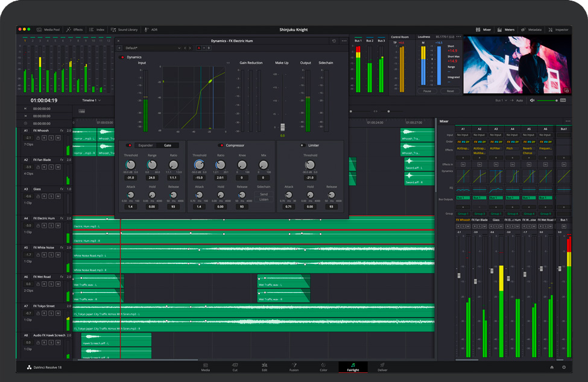Click the compressor Threshold value field
This screenshot has height=382, width=588.
199,178
